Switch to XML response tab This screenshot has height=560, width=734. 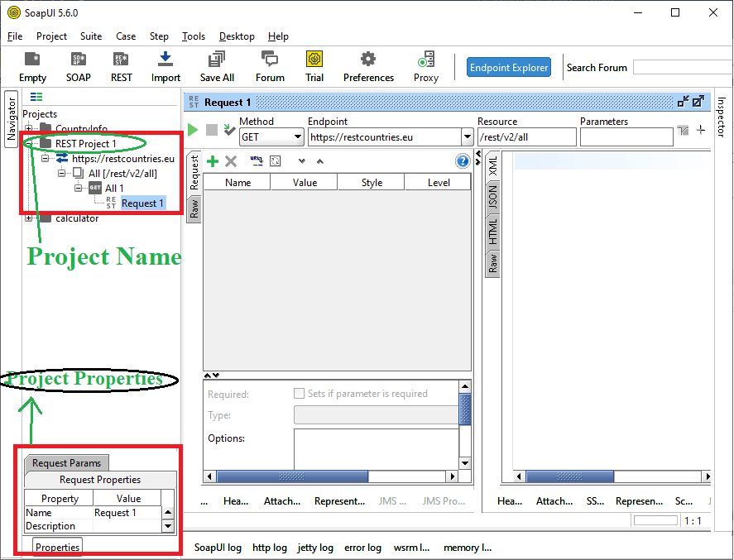coord(492,166)
